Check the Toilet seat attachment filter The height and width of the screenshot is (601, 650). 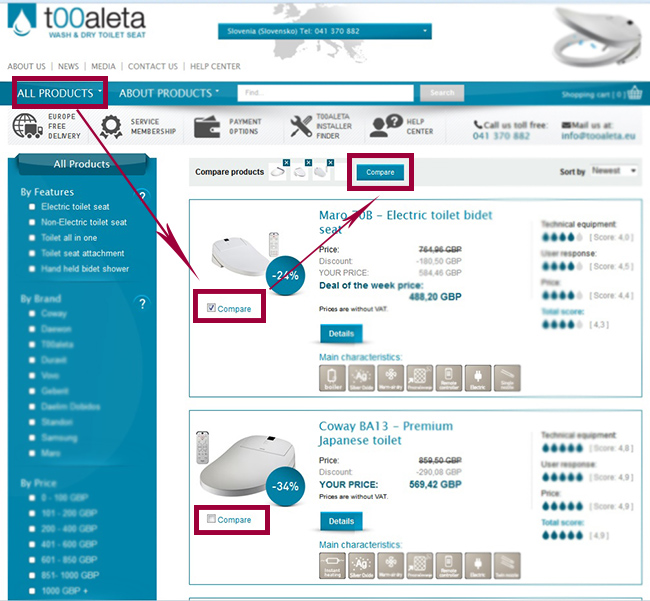pyautogui.click(x=32, y=253)
